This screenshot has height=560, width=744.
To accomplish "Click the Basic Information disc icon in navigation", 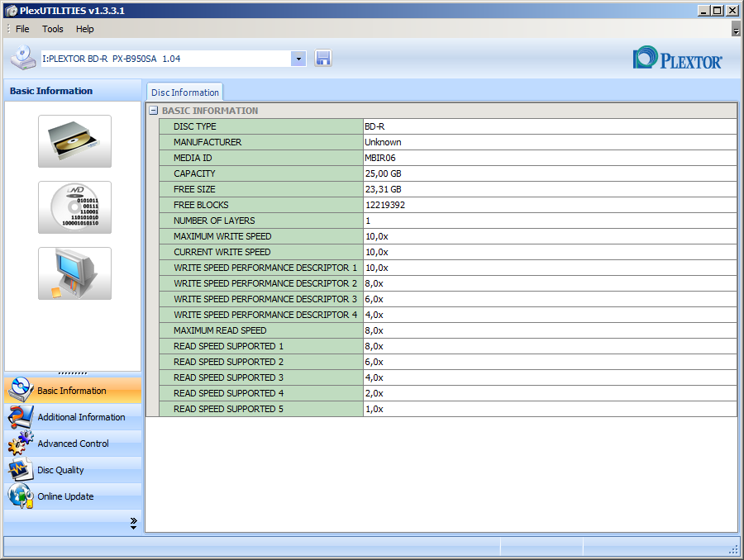I will pos(21,390).
